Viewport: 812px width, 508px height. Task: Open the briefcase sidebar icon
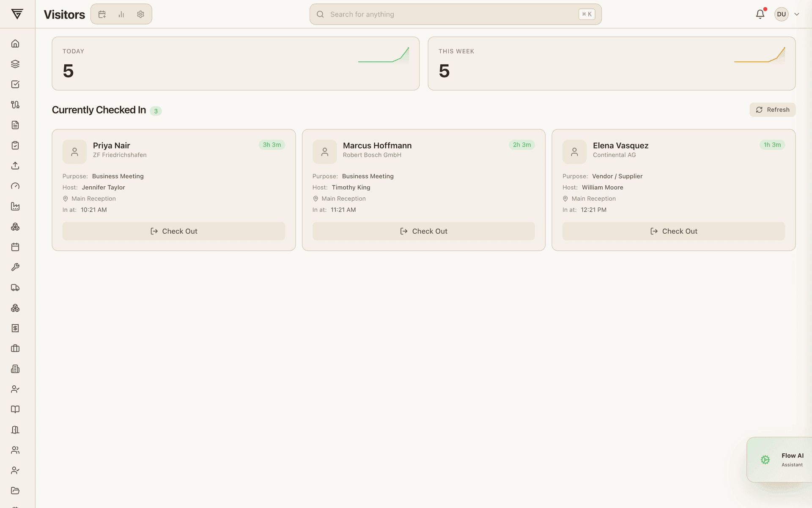(x=15, y=348)
